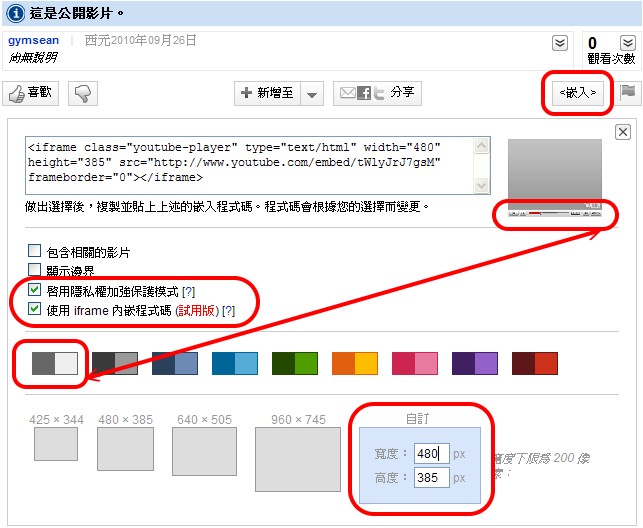The width and height of the screenshot is (643, 528).
Task: Uncheck 啓用隱私權加強保護模式 checkbox
Action: click(x=35, y=291)
